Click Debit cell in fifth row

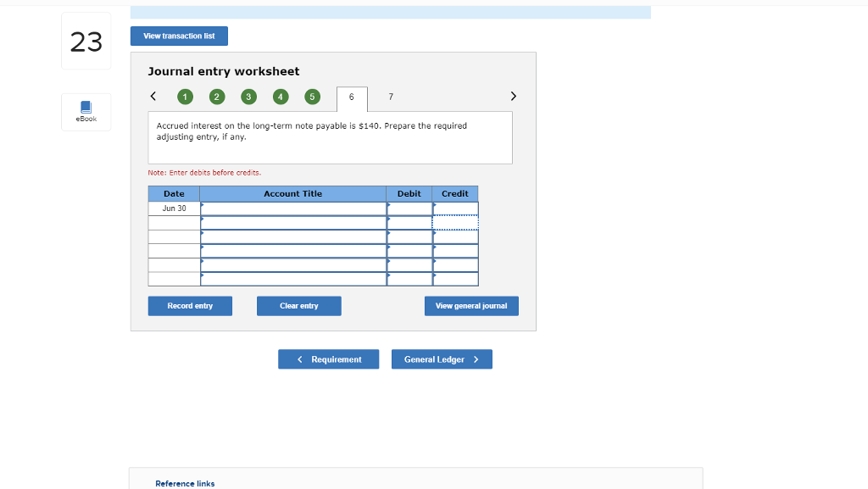tap(409, 265)
